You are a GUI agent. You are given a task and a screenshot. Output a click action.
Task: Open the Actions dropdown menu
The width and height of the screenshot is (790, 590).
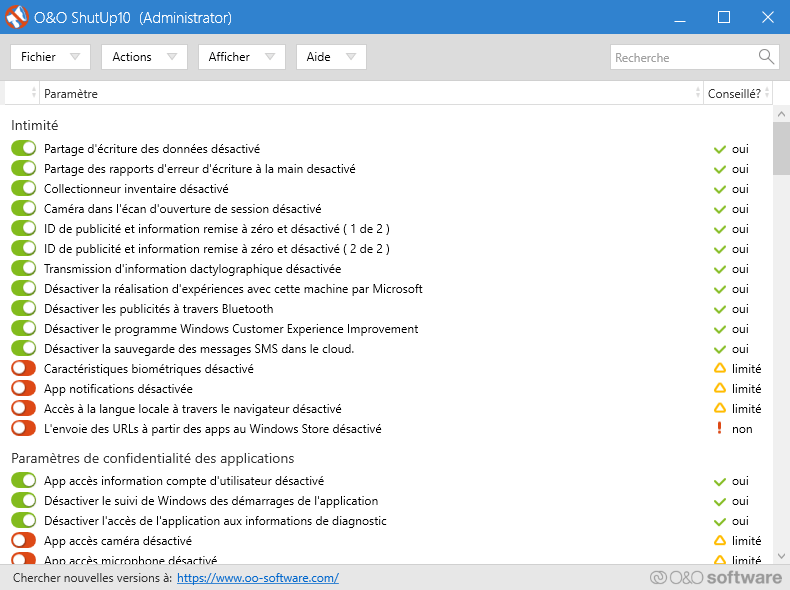(x=145, y=57)
